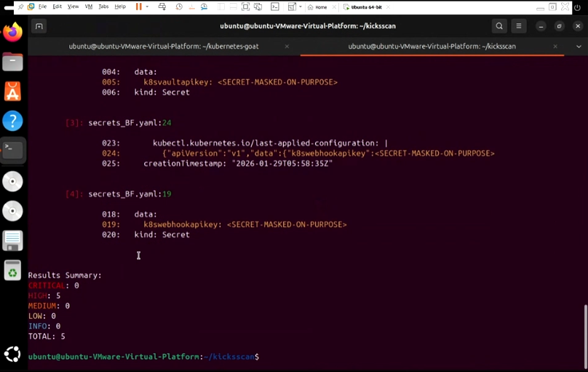Open the second disc icon in the dock
This screenshot has height=372, width=588.
click(x=13, y=211)
